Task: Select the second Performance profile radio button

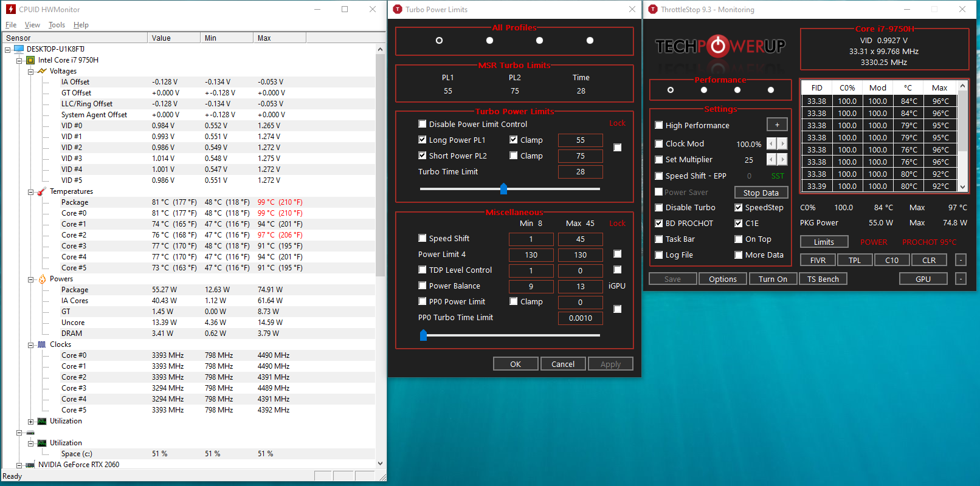Action: coord(704,90)
